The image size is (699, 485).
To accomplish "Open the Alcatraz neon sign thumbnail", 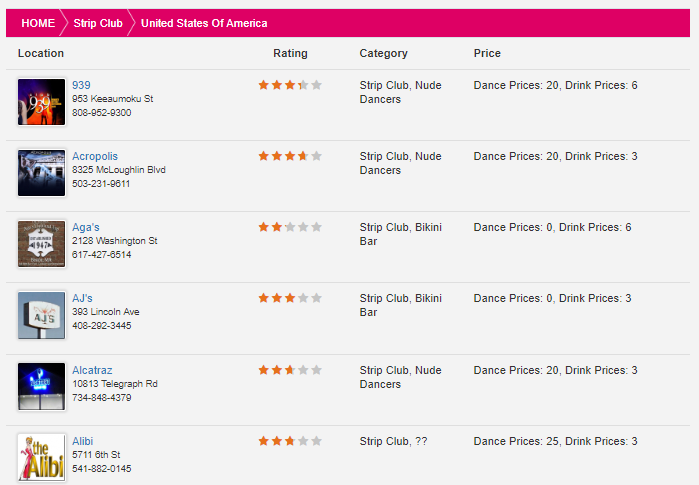I will (x=41, y=386).
